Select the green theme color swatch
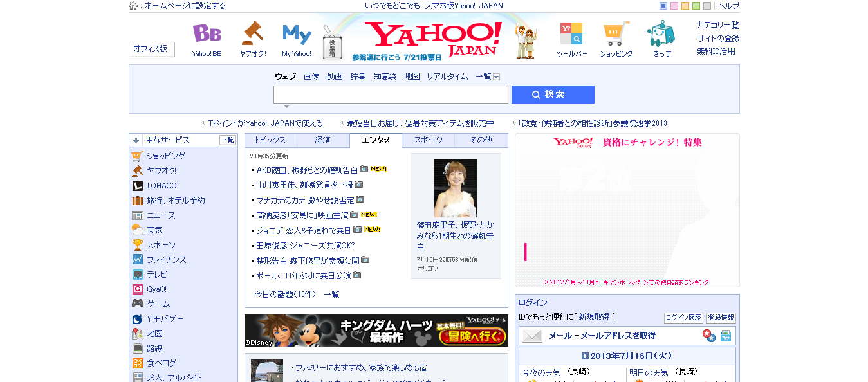Screen dimensions: 868x382 (696, 6)
